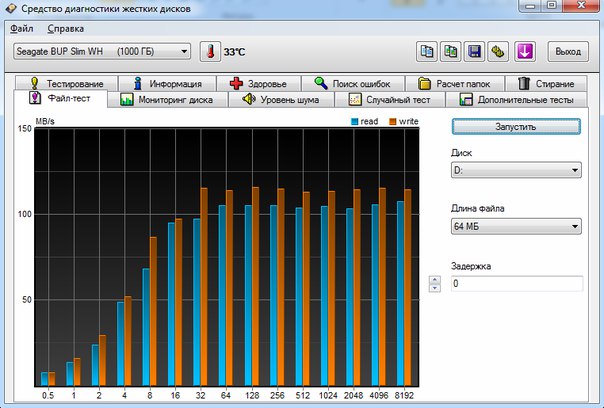The height and width of the screenshot is (408, 604).
Task: Click the copy text to clipboard icon
Action: click(x=426, y=51)
